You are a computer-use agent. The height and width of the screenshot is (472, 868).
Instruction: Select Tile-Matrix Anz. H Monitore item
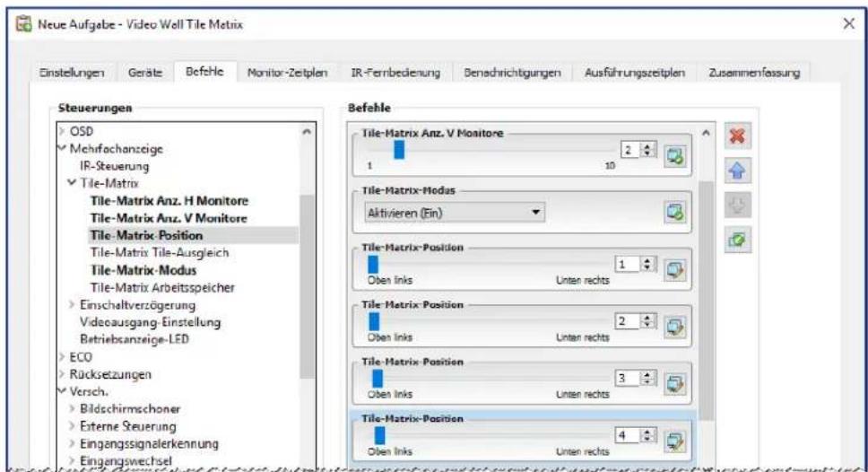tap(169, 200)
